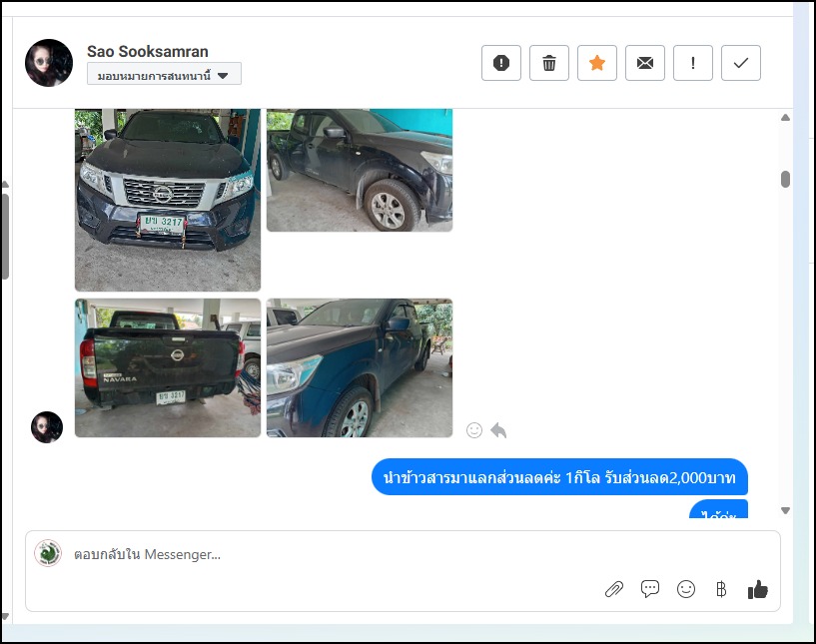This screenshot has height=644, width=816.
Task: Delete conversation using trash icon
Action: point(549,63)
